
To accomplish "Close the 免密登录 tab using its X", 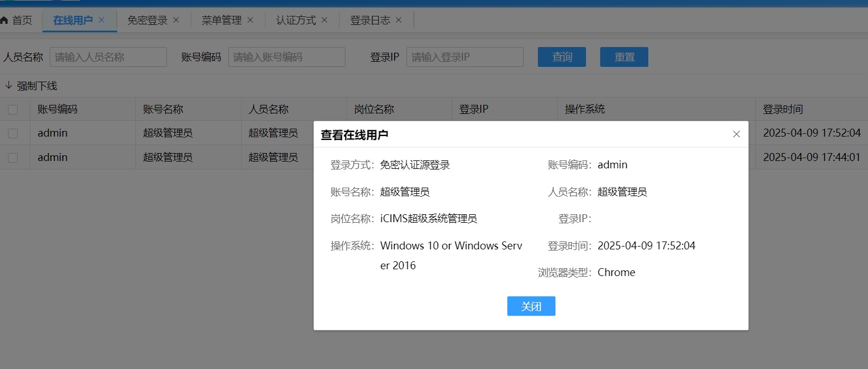I will click(176, 20).
